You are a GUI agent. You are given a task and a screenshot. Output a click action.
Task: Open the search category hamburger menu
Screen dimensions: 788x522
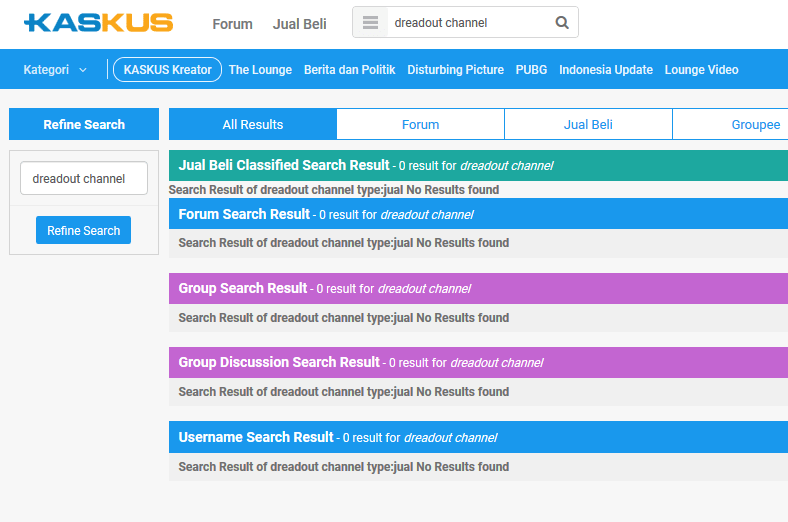[x=370, y=23]
